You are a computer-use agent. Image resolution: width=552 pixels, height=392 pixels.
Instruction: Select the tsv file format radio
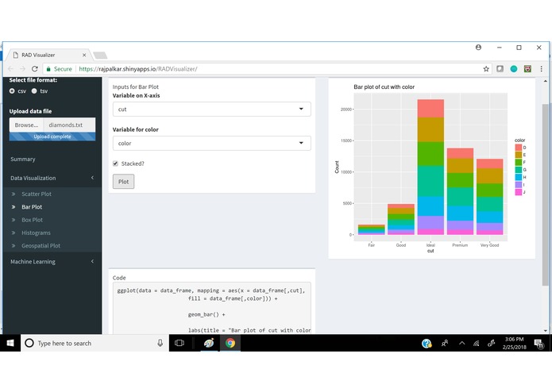pyautogui.click(x=34, y=91)
